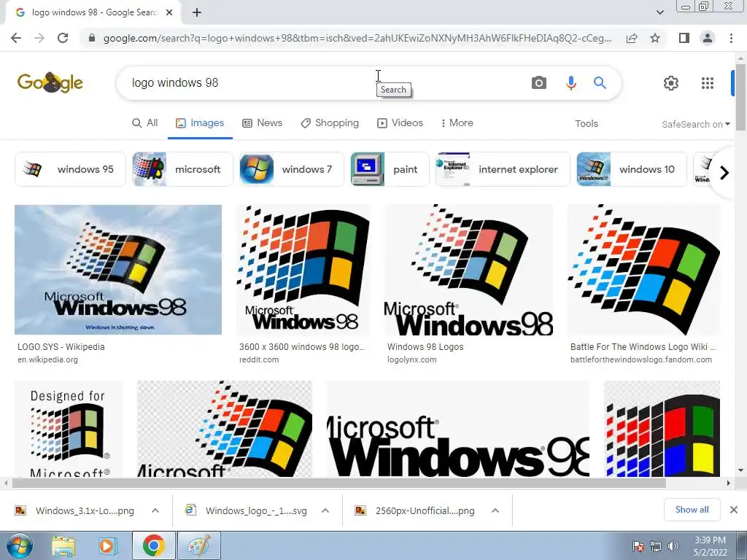The image size is (747, 560).
Task: Expand the More search options menu
Action: tap(457, 122)
